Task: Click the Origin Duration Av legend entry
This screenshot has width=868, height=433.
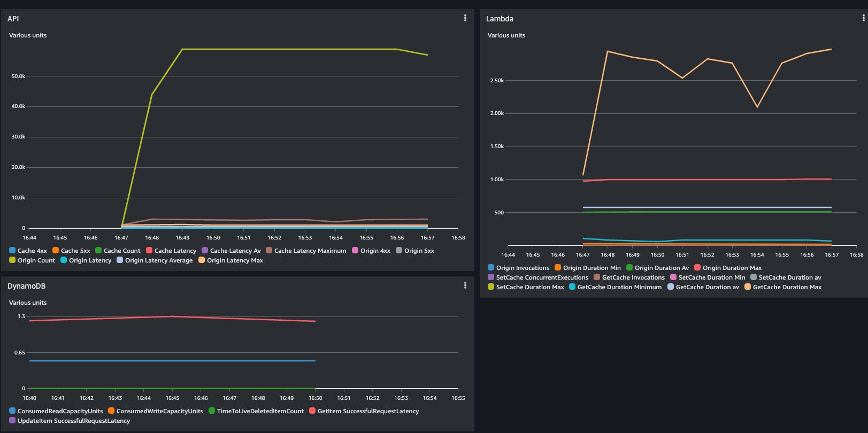Action: pyautogui.click(x=658, y=268)
